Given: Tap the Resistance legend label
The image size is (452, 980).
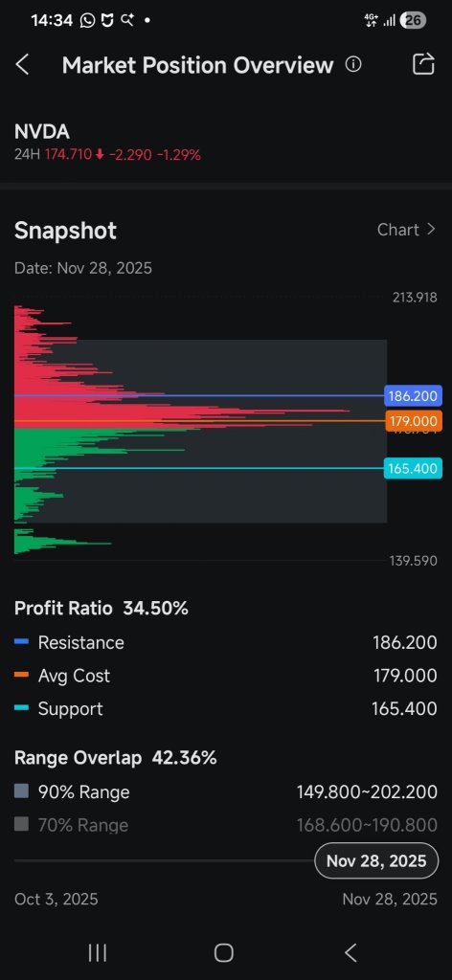Looking at the screenshot, I should coord(81,642).
